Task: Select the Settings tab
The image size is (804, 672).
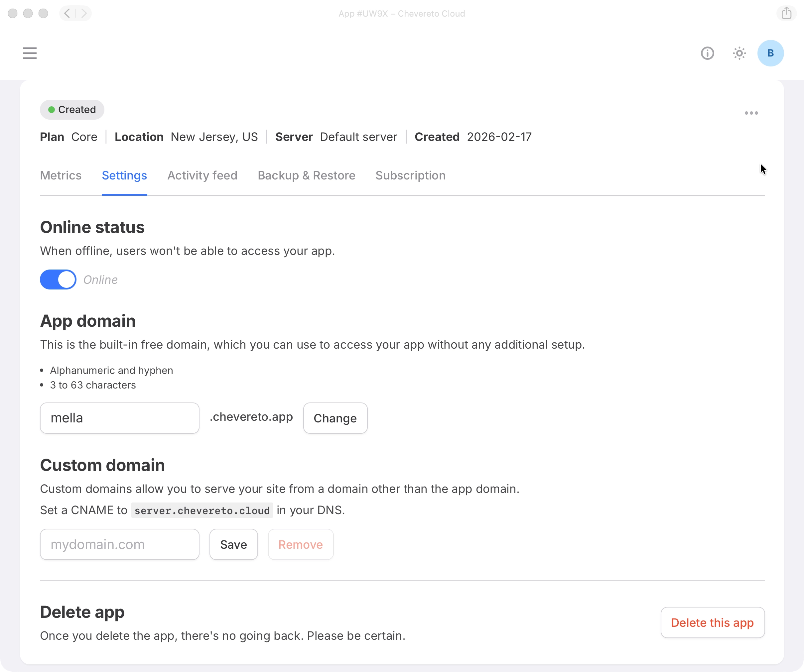Action: 124,175
